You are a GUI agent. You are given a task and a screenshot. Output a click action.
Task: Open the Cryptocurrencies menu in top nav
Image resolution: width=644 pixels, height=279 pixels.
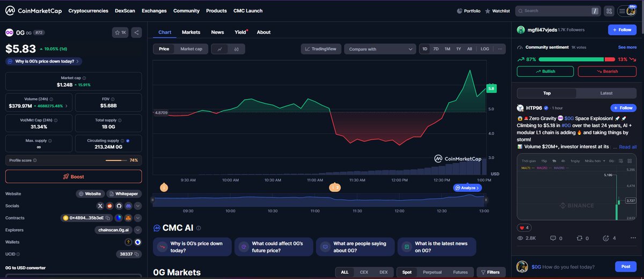click(88, 11)
